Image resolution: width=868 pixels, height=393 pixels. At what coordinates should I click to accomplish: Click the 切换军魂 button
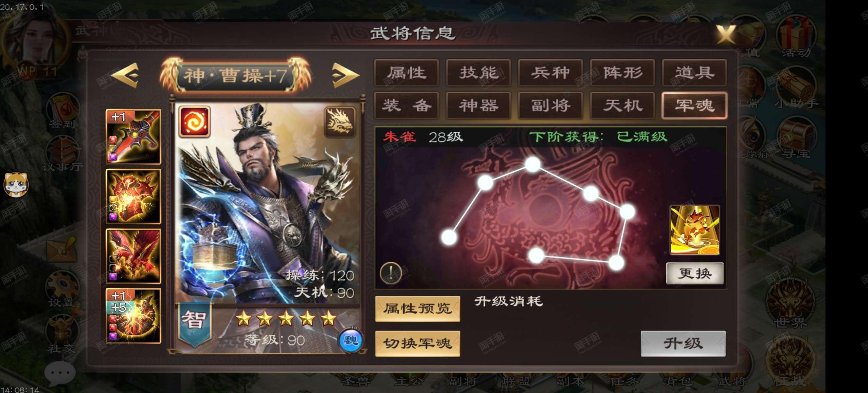[418, 344]
